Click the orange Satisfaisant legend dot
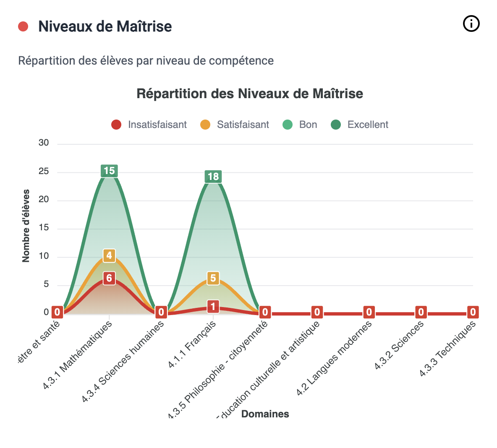 (204, 125)
